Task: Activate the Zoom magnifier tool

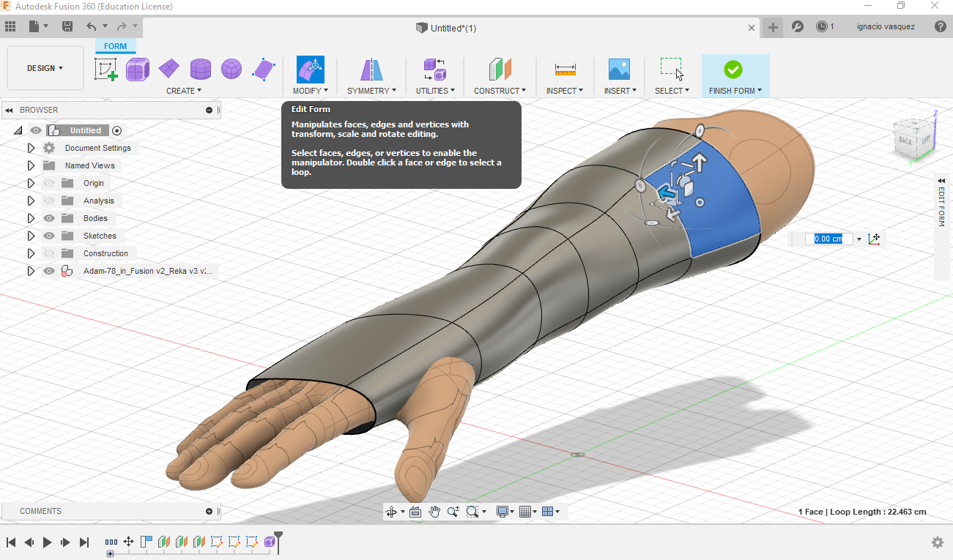Action: pyautogui.click(x=453, y=512)
